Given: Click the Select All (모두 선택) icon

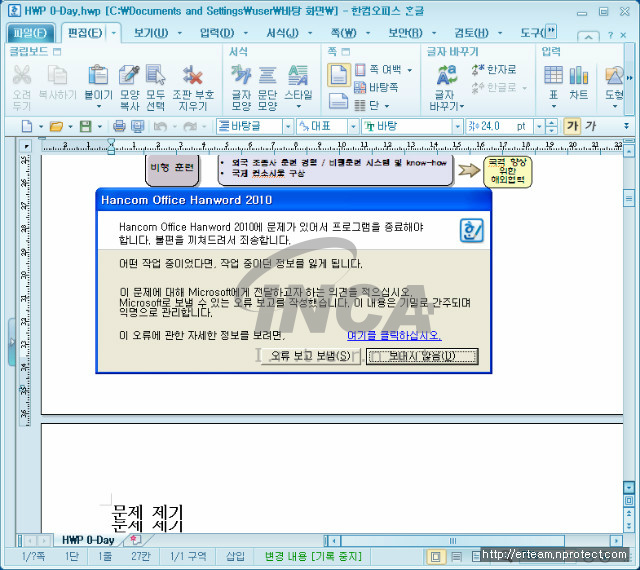Looking at the screenshot, I should tap(156, 75).
